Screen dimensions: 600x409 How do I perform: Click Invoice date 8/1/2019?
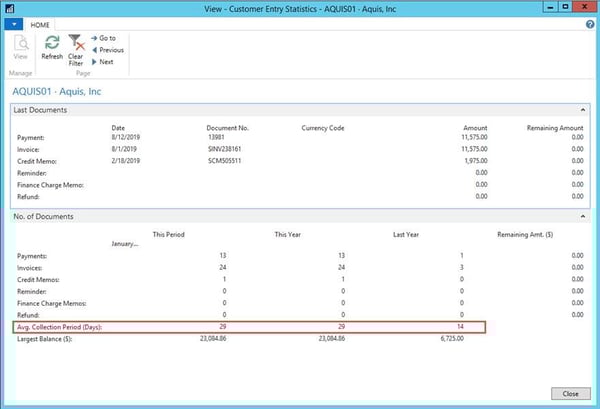(x=124, y=149)
